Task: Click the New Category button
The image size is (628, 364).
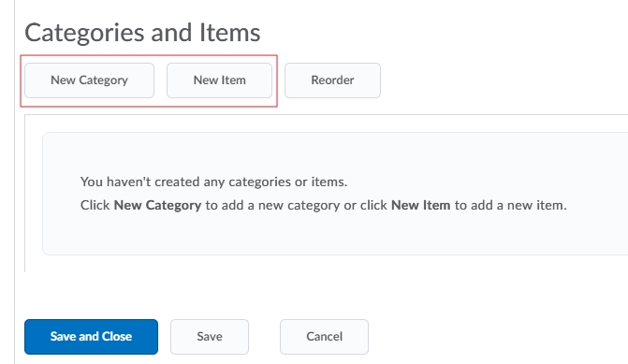Action: (x=89, y=80)
